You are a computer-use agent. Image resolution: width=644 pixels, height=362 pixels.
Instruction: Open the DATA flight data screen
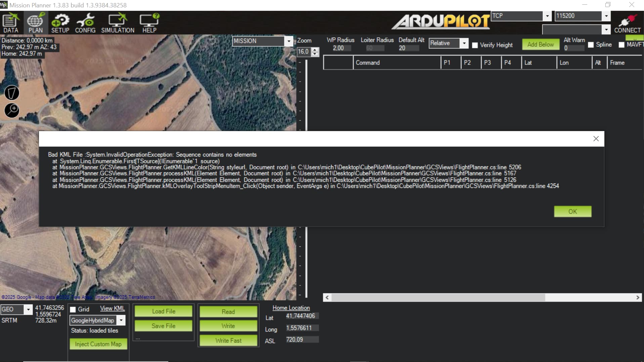coord(11,23)
